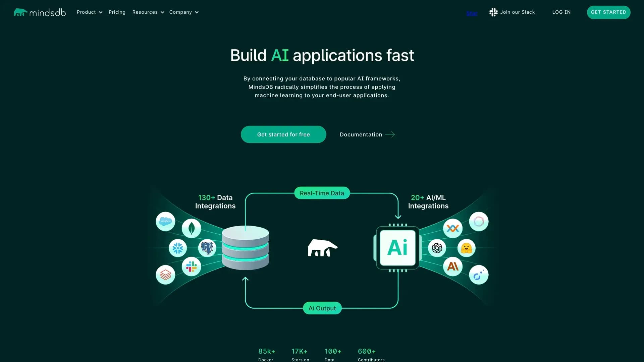
Task: Click the Slack icon beside Join our Slack
Action: click(493, 12)
